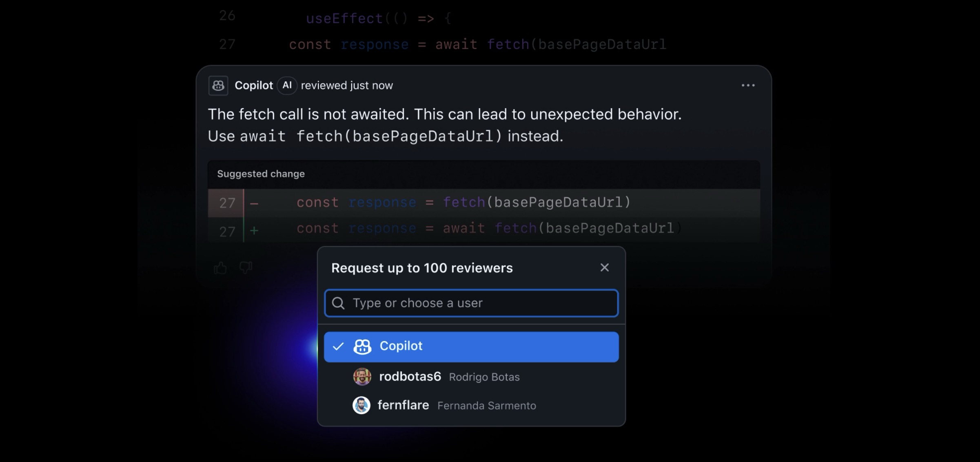The height and width of the screenshot is (462, 980).
Task: Click the AI badge next to Copilot
Action: click(x=287, y=85)
